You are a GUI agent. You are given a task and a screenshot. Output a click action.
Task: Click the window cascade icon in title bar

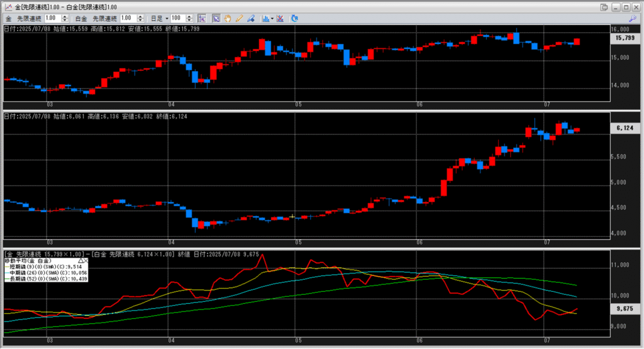(604, 7)
